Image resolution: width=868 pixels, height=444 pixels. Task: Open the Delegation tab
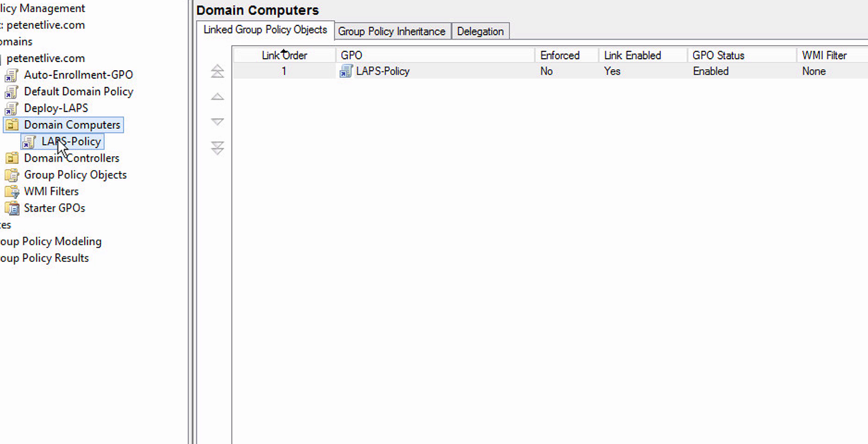pyautogui.click(x=481, y=31)
